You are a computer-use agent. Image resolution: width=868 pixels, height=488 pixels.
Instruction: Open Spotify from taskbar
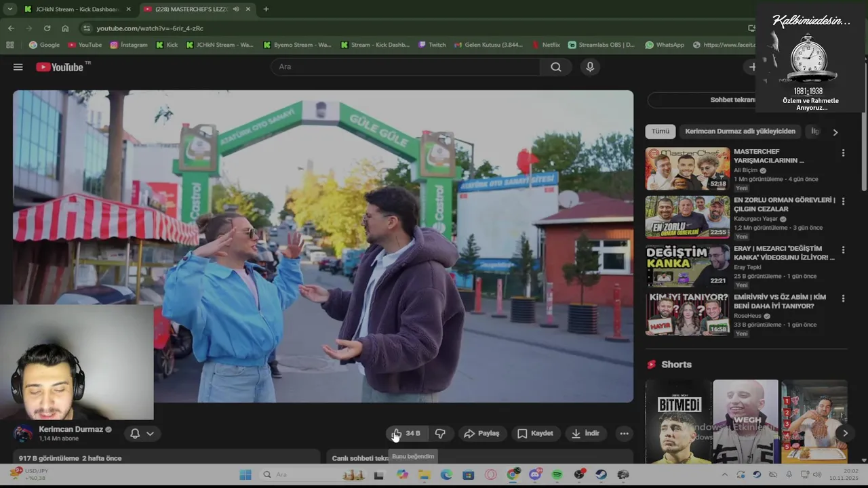pyautogui.click(x=557, y=474)
